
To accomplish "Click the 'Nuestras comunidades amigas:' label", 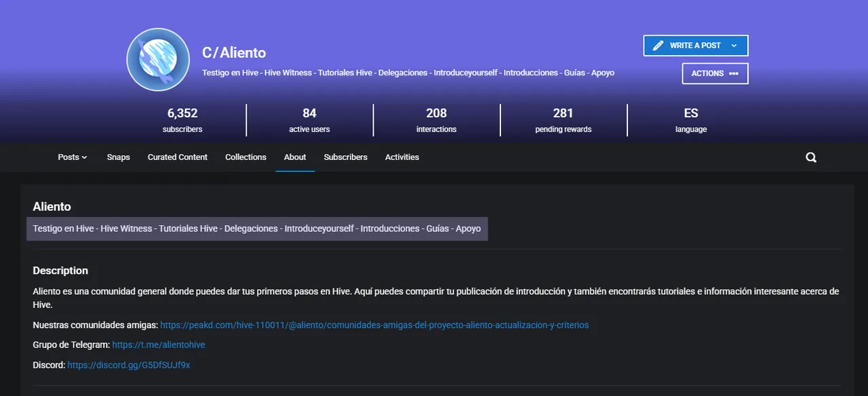I will point(95,325).
